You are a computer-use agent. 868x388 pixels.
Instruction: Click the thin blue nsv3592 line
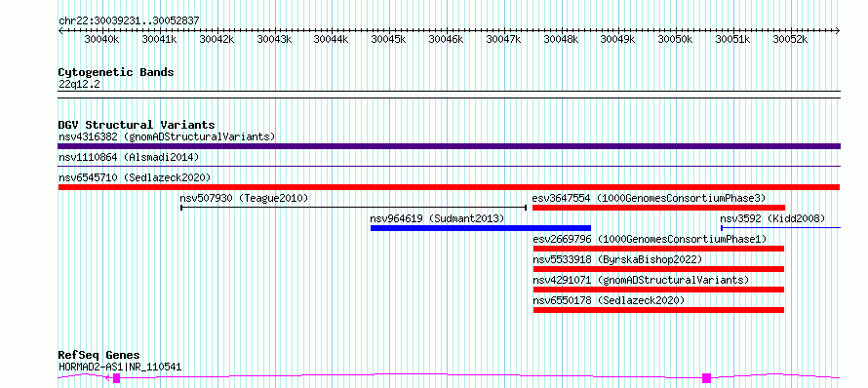click(x=780, y=228)
